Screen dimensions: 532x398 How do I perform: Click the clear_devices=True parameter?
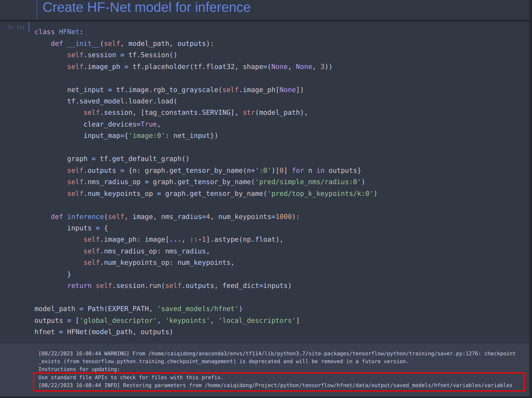(x=121, y=124)
